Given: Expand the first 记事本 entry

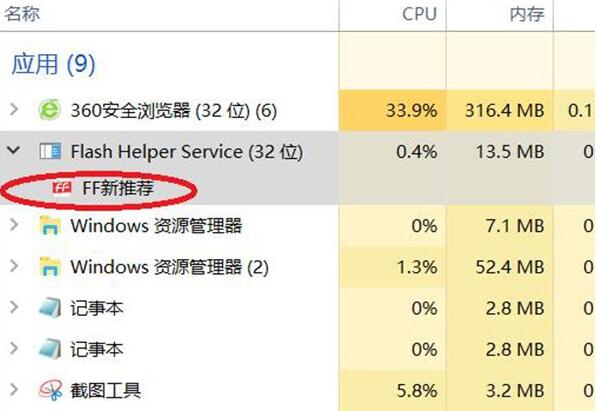Looking at the screenshot, I should pos(14,307).
